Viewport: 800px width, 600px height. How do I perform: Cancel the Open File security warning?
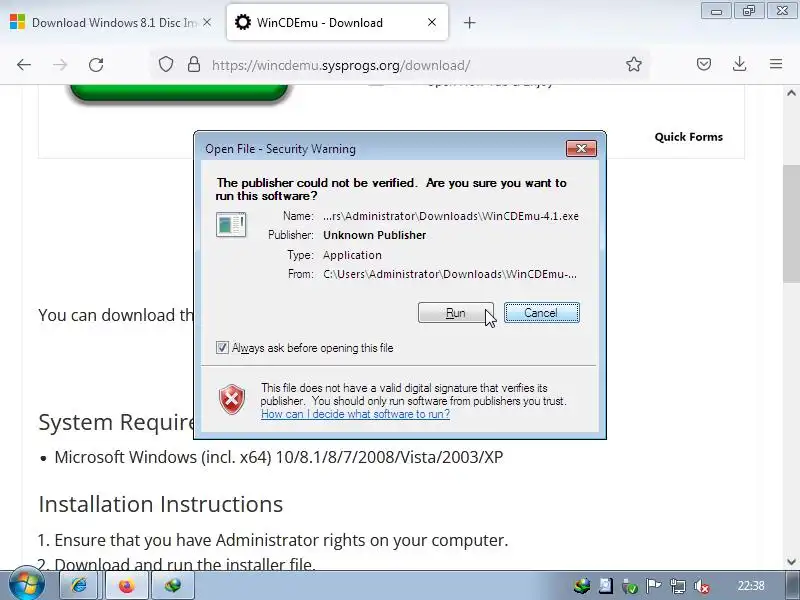click(541, 313)
